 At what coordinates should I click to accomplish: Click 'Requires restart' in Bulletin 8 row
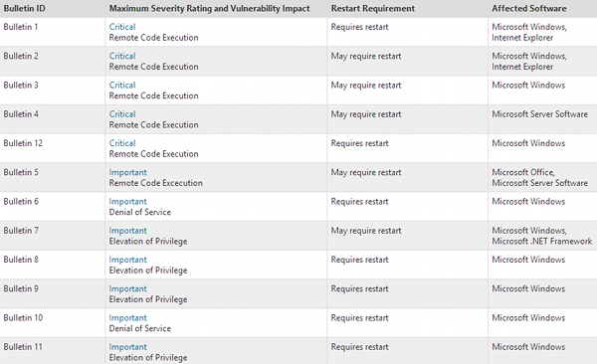point(359,260)
